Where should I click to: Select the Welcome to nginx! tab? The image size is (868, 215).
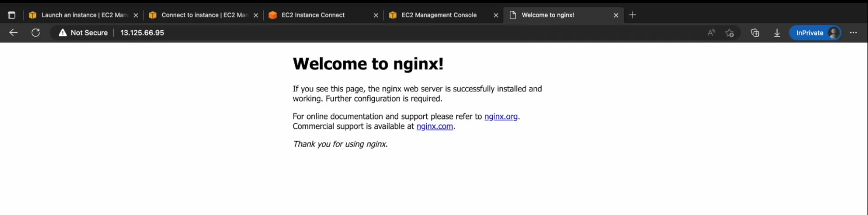[x=563, y=15]
